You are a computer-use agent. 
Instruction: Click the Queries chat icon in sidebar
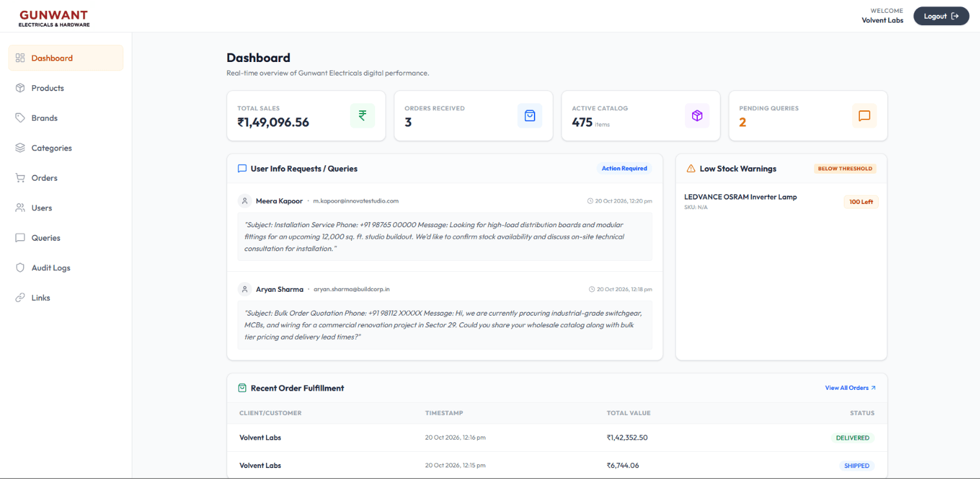[20, 238]
